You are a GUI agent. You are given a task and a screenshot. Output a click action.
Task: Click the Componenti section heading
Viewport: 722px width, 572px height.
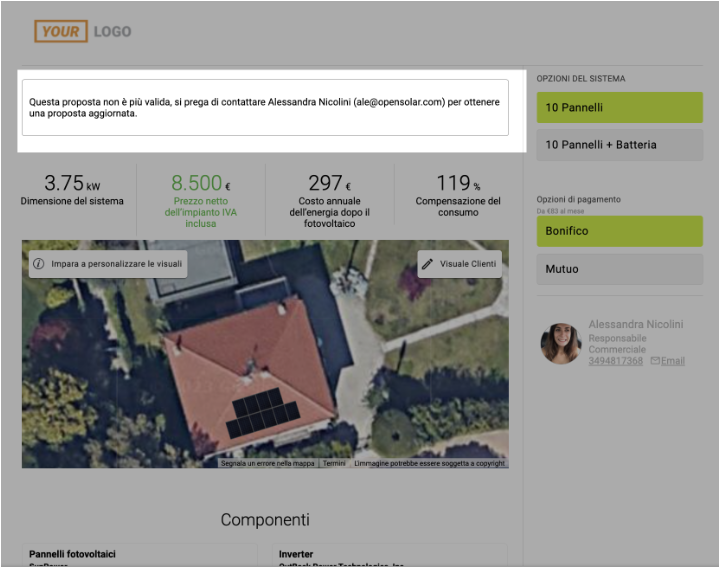point(266,520)
